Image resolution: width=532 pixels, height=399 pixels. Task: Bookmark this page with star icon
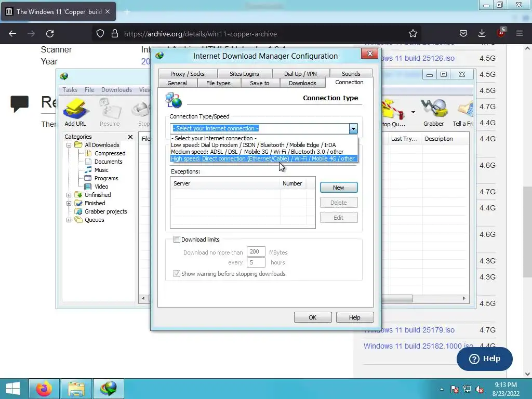[x=413, y=34]
